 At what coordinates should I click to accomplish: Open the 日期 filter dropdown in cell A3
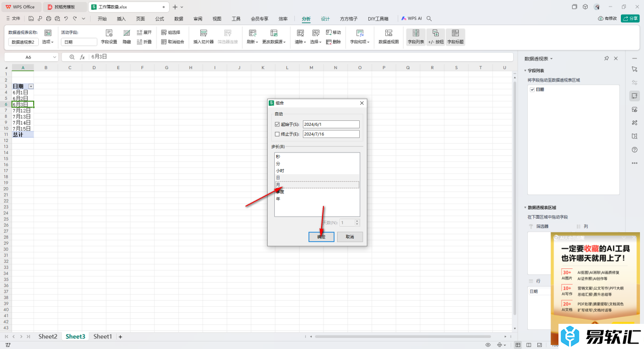point(31,86)
